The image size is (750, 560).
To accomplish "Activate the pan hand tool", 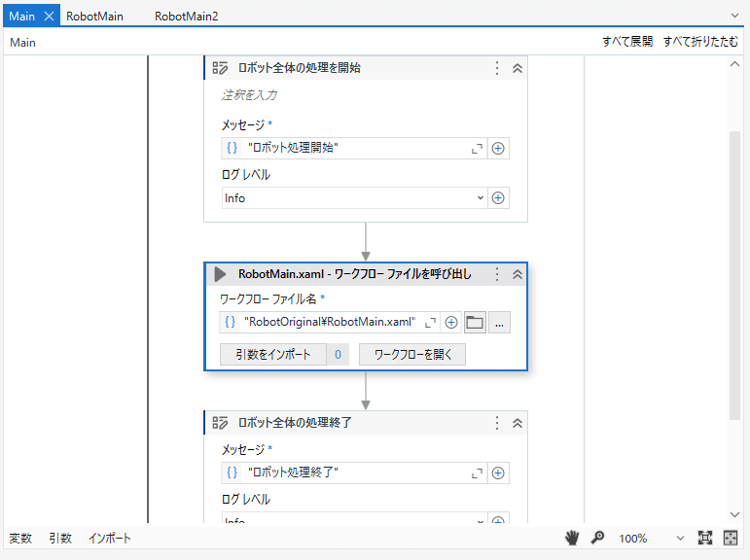I will (572, 538).
